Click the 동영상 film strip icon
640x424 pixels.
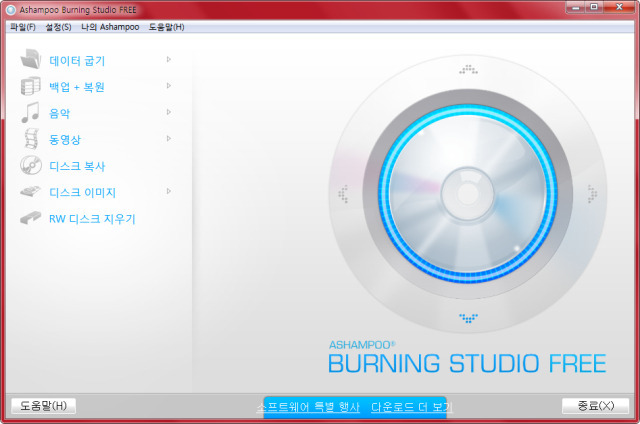tap(31, 139)
